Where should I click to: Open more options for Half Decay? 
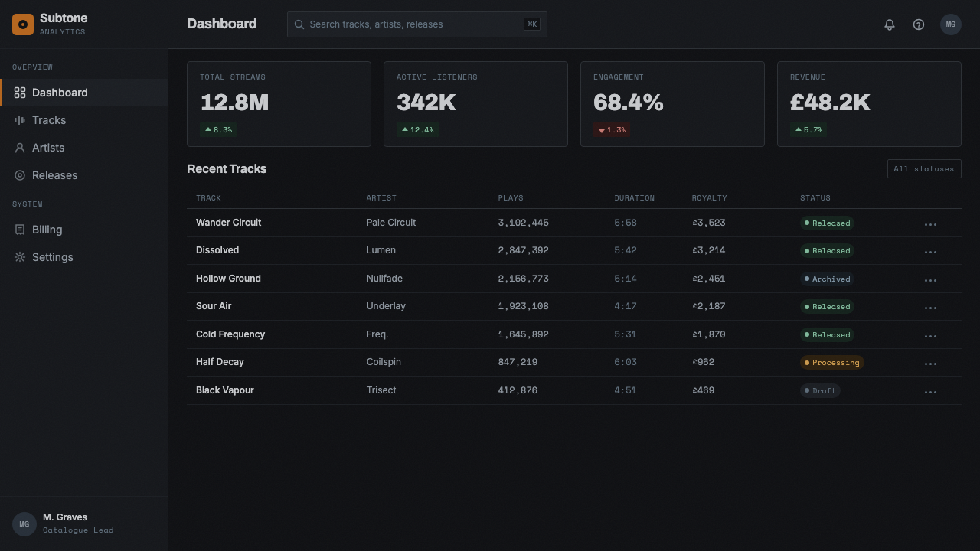coord(930,364)
